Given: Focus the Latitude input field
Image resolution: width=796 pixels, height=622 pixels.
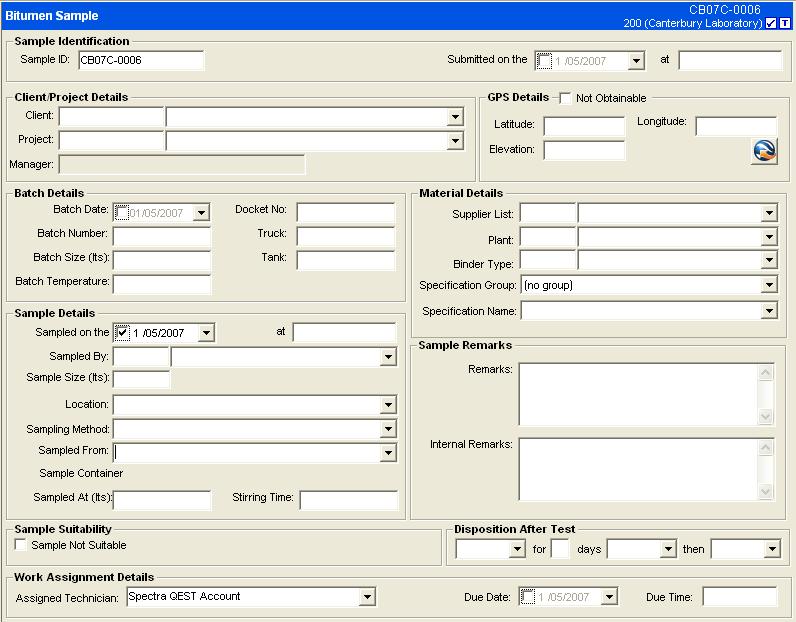Looking at the screenshot, I should click(584, 126).
